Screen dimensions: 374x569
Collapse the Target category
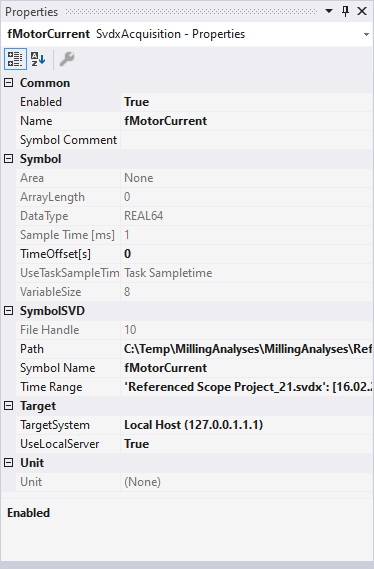(8, 406)
